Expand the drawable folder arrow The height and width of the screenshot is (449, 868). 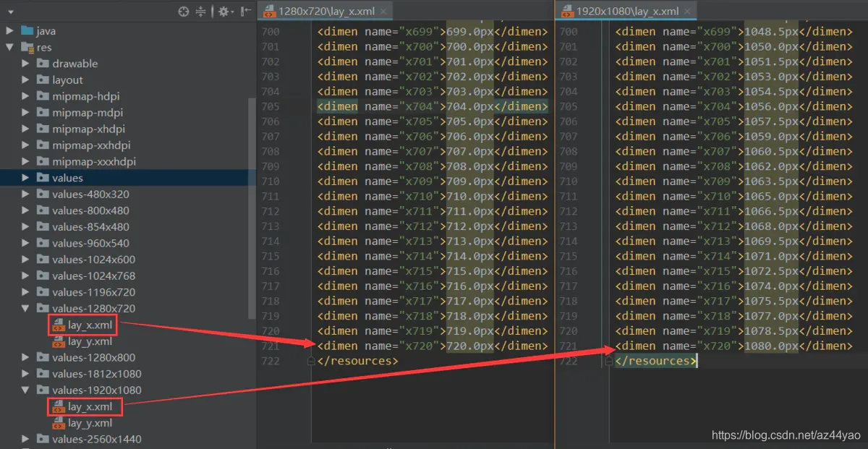(x=26, y=64)
